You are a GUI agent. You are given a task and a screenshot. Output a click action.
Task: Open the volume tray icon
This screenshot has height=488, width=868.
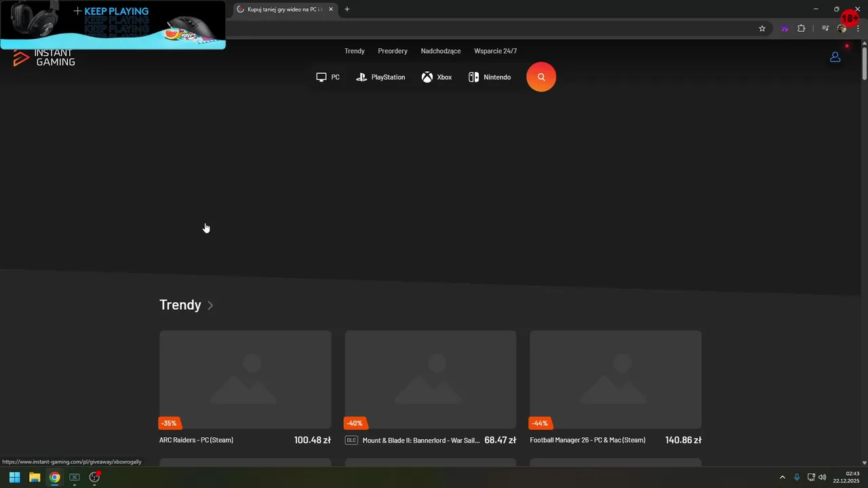(823, 477)
